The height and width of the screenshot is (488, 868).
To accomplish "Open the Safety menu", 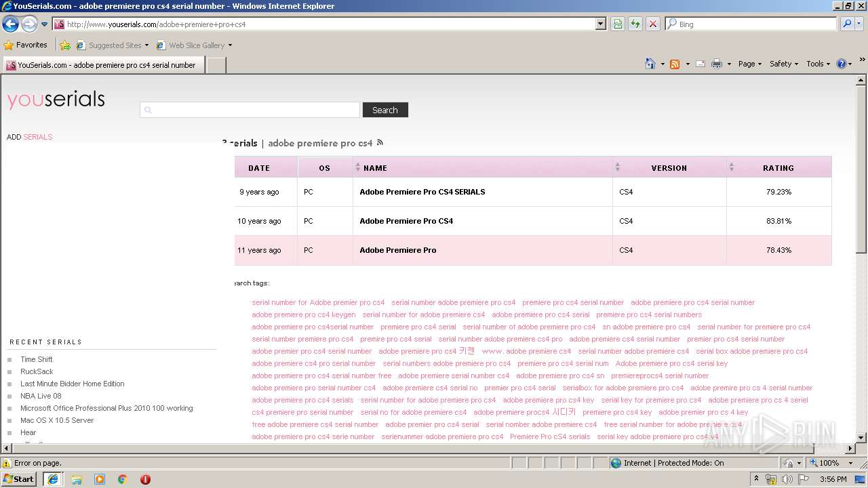I will (x=784, y=64).
